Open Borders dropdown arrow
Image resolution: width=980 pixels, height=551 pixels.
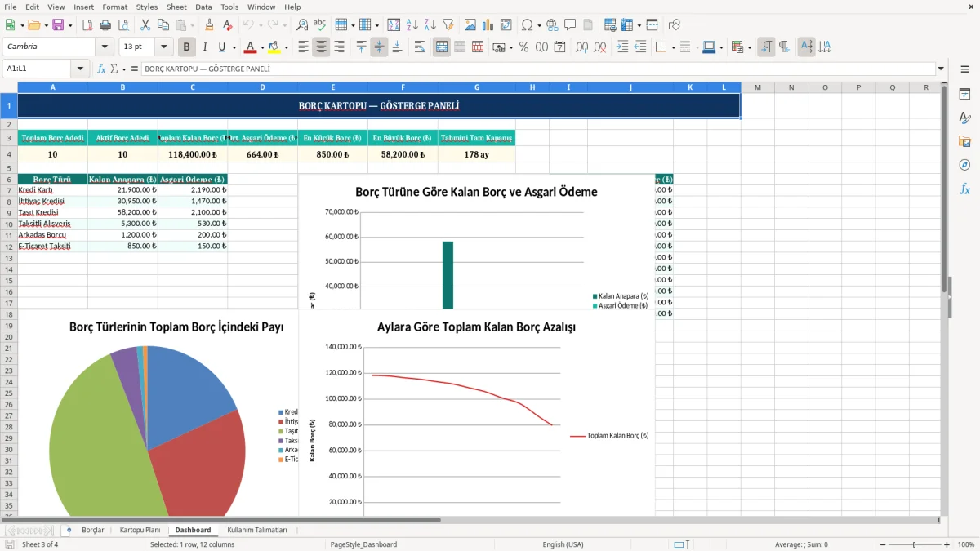tap(673, 47)
